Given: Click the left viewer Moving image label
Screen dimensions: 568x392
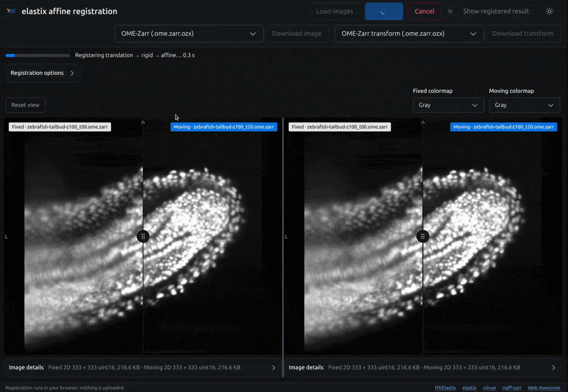Looking at the screenshot, I should 224,127.
